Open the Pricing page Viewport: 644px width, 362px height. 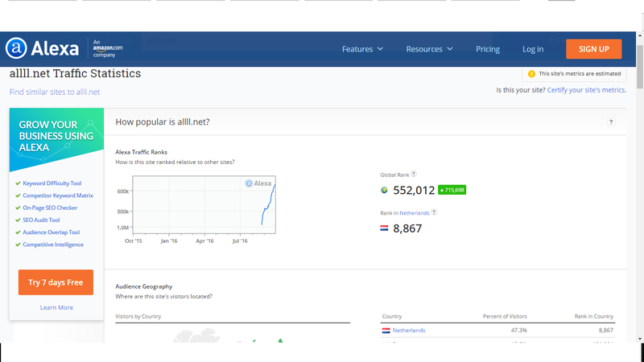point(488,49)
